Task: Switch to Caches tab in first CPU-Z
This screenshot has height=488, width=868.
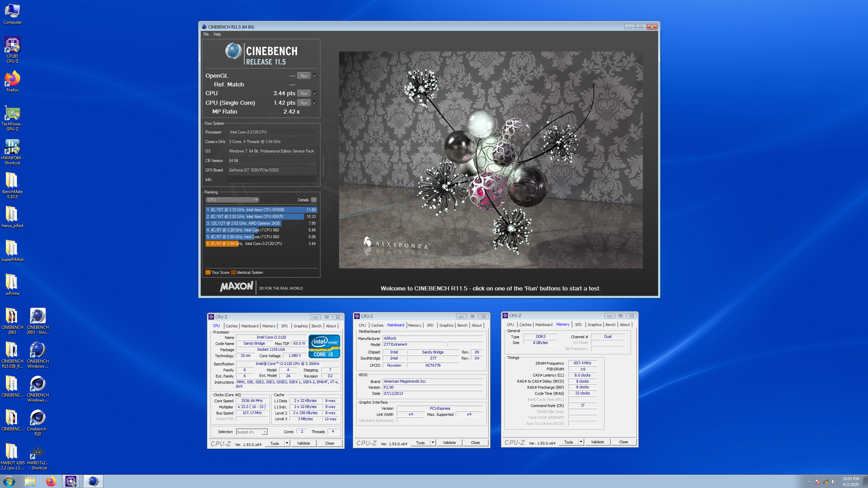Action: 231,326
